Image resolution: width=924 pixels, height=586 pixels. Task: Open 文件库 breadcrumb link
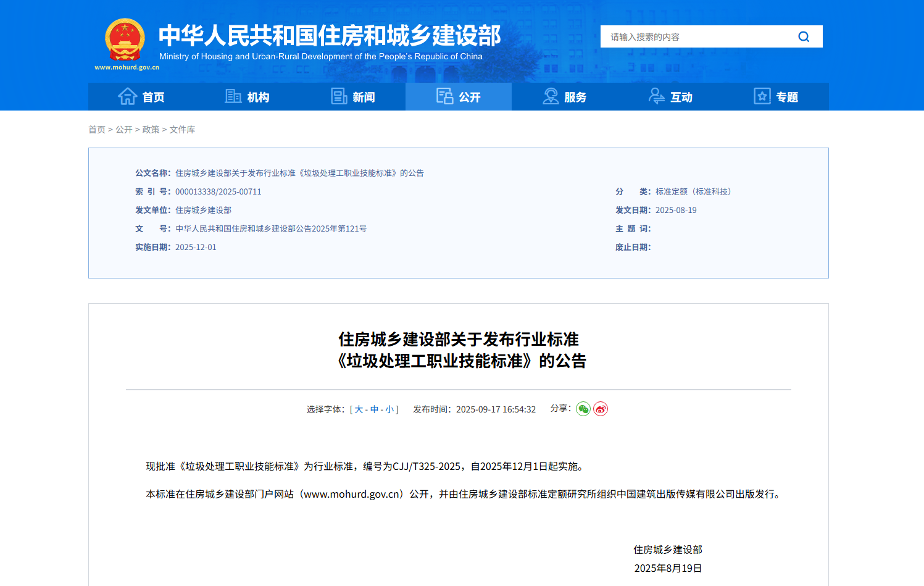[x=182, y=130]
